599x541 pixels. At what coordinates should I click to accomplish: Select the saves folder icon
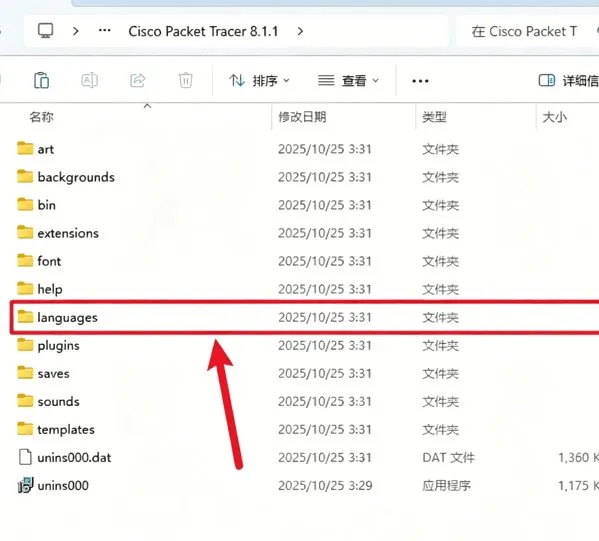pos(25,373)
